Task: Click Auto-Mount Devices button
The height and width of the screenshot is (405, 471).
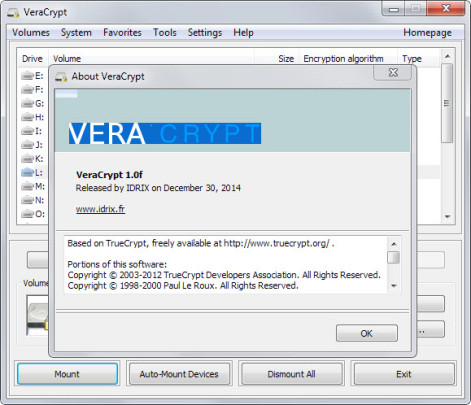Action: [x=179, y=374]
